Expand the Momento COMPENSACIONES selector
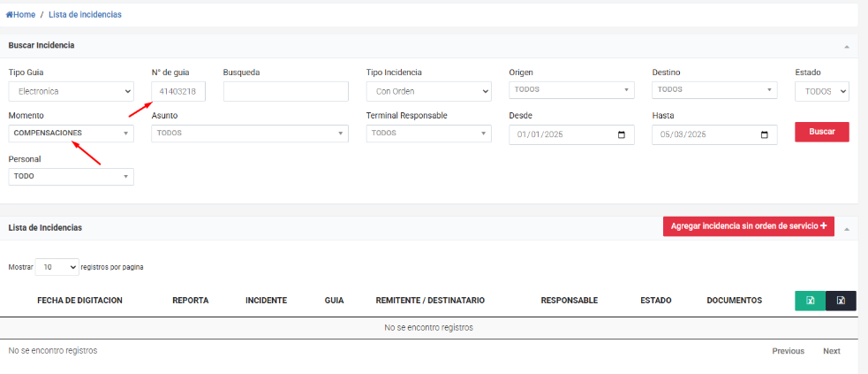Viewport: 868px width, 374px height. pos(72,134)
